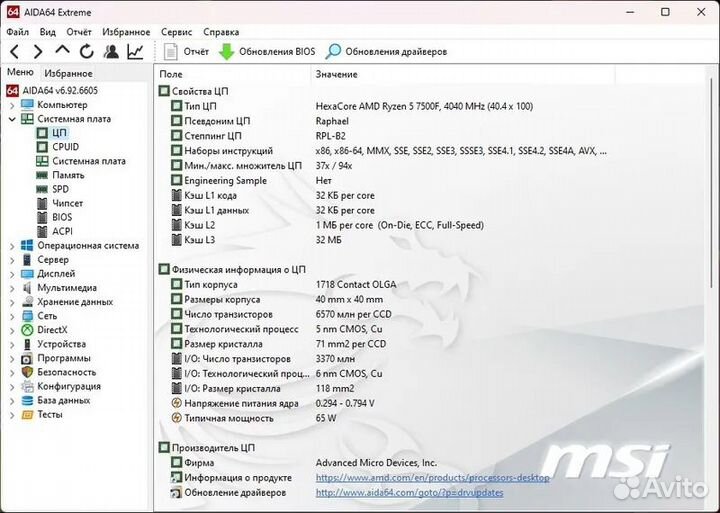
Task: Expand the Сеть tree node
Action: pos(12,316)
